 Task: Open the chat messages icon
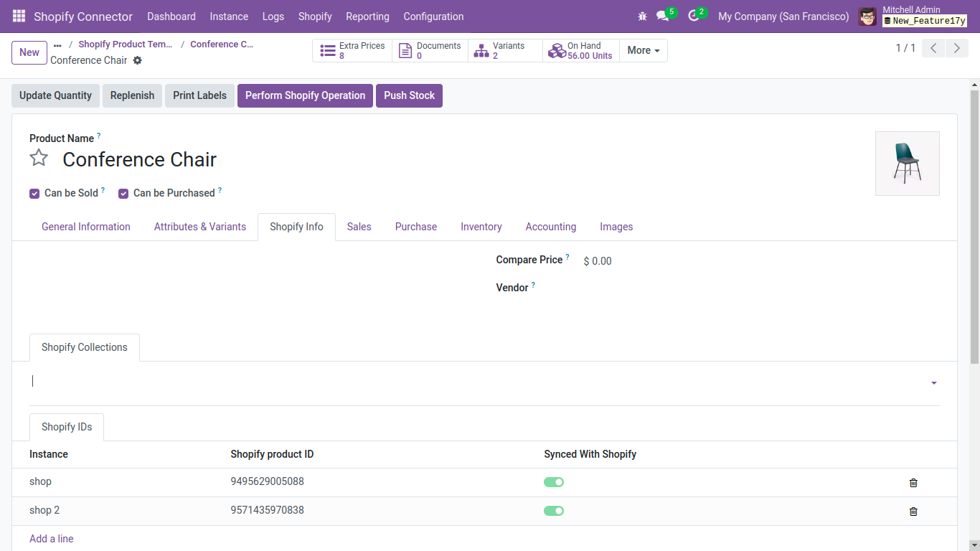[x=663, y=16]
